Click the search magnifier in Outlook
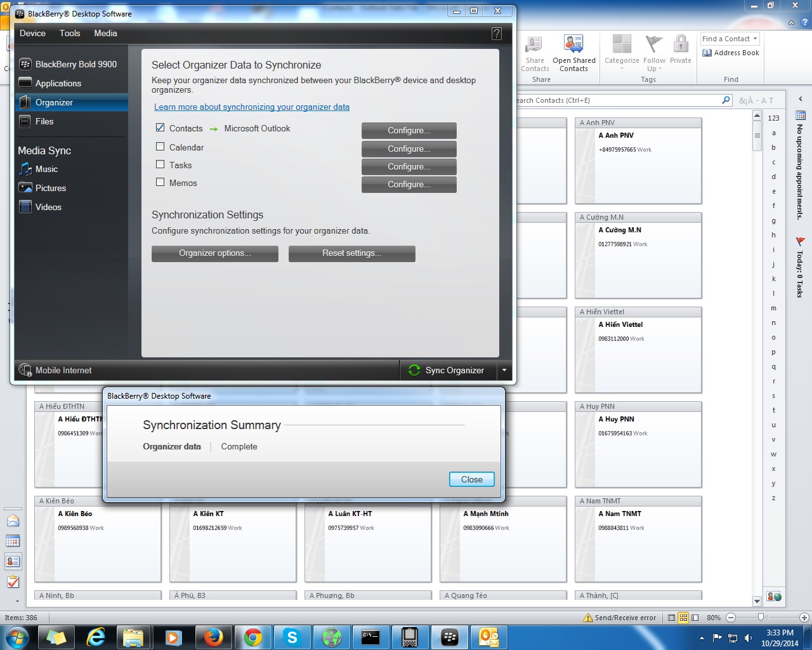 coord(726,100)
